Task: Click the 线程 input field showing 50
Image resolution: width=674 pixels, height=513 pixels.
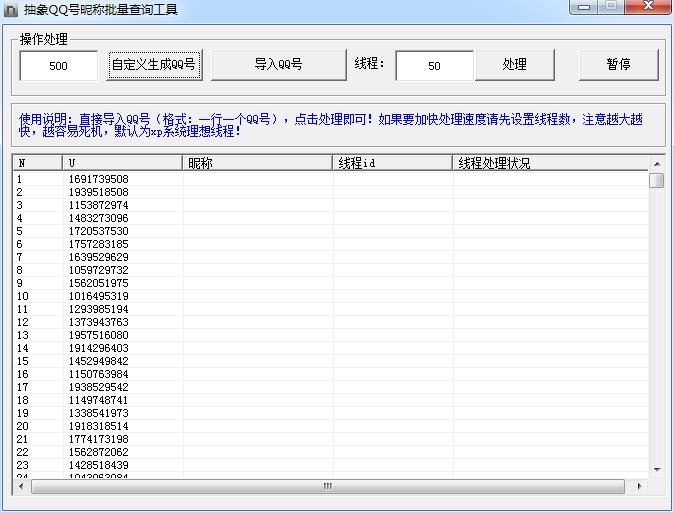Action: tap(434, 66)
